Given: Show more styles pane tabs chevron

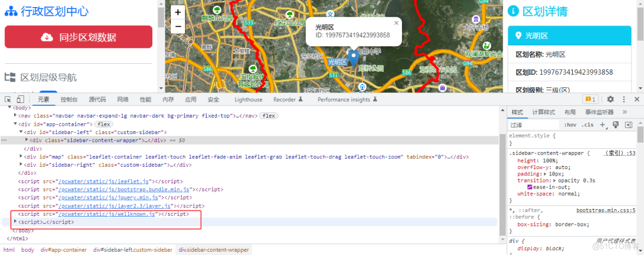Looking at the screenshot, I should tap(625, 112).
